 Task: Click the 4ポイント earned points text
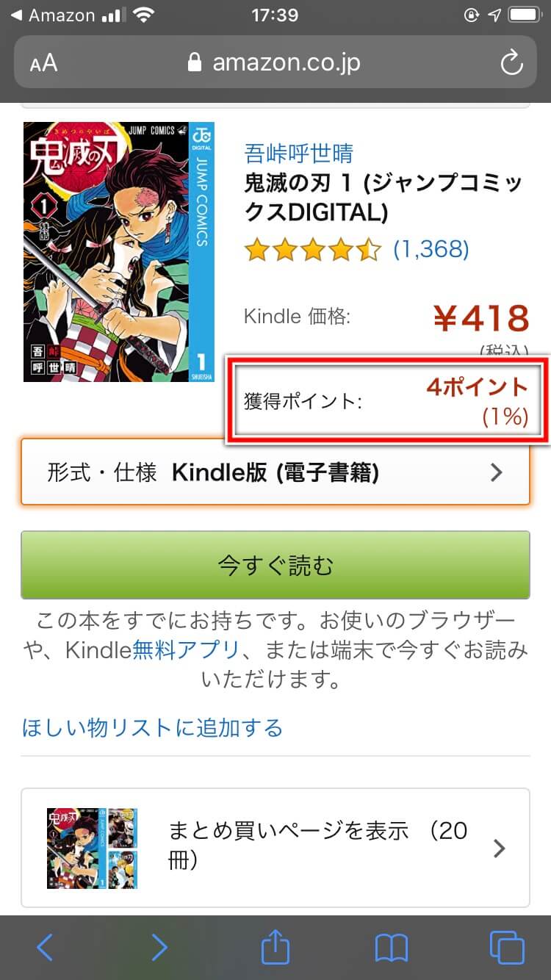[x=478, y=386]
